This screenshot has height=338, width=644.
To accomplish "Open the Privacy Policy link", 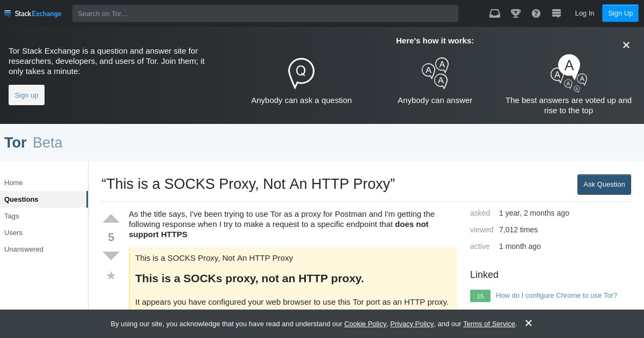I will (x=412, y=324).
